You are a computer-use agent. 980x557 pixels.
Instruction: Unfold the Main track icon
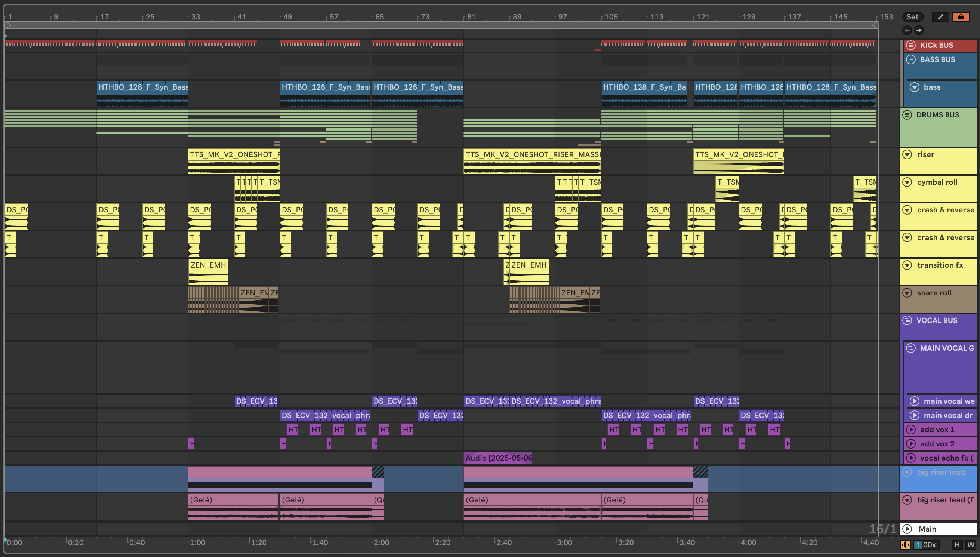907,529
